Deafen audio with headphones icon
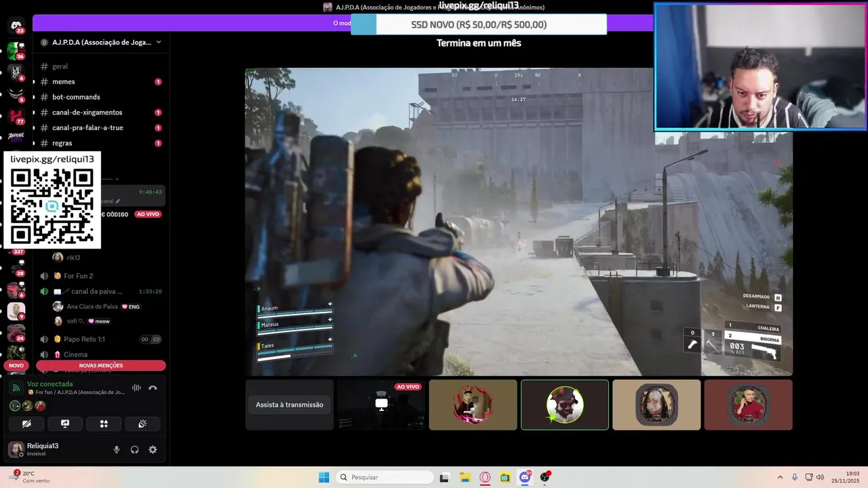This screenshot has height=488, width=868. pyautogui.click(x=134, y=449)
